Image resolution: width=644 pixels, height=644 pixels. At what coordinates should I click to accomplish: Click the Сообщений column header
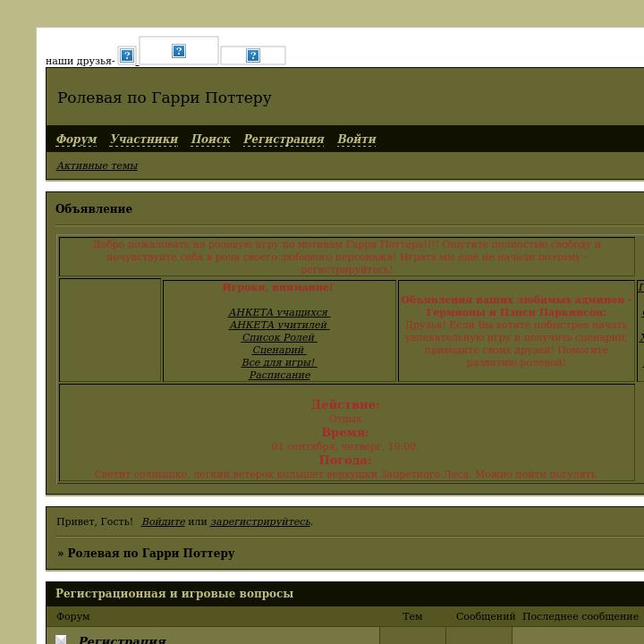pyautogui.click(x=486, y=616)
